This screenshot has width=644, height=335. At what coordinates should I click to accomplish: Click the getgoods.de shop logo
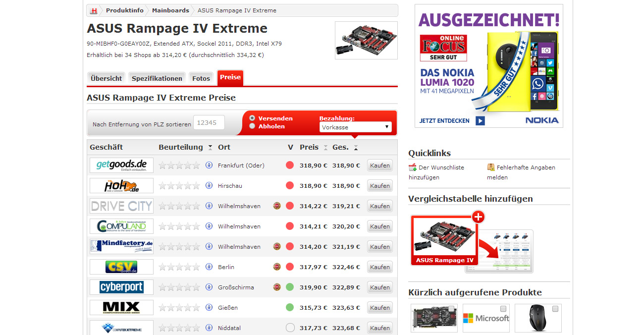(121, 165)
